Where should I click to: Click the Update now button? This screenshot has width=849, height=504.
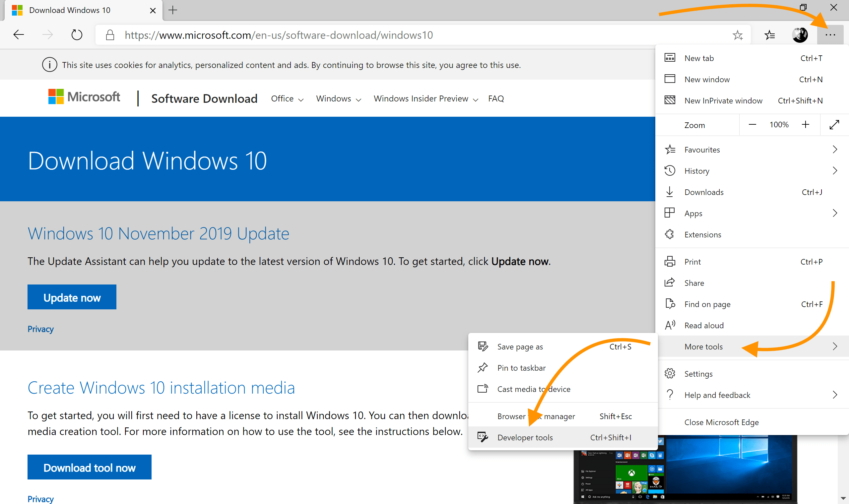(72, 297)
